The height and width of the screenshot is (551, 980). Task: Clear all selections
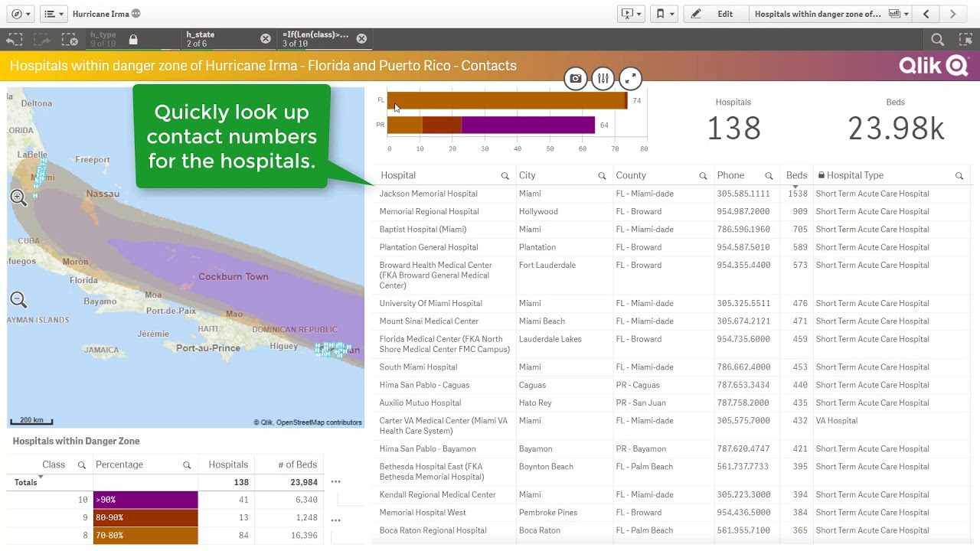click(69, 39)
